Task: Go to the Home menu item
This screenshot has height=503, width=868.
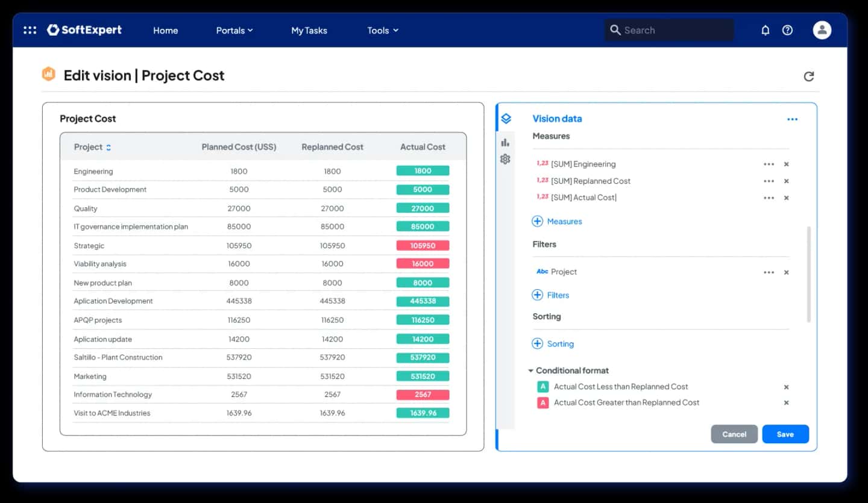Action: [x=165, y=30]
